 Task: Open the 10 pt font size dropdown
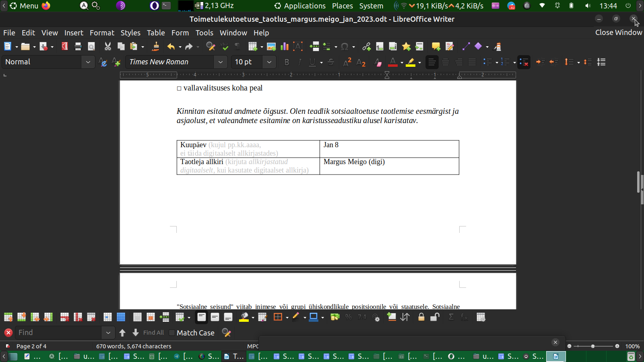pyautogui.click(x=269, y=62)
